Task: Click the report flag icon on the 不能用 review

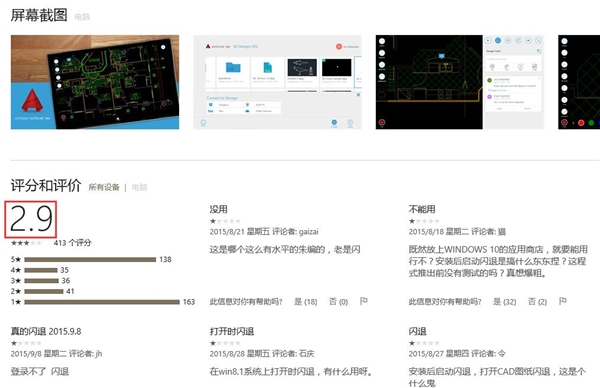Action: pos(562,301)
